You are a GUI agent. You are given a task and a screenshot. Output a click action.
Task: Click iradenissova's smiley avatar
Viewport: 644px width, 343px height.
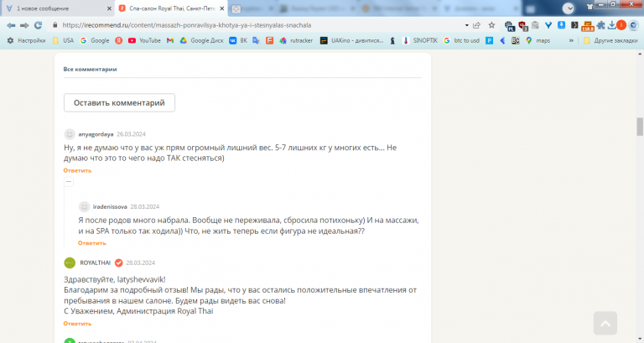(x=84, y=206)
